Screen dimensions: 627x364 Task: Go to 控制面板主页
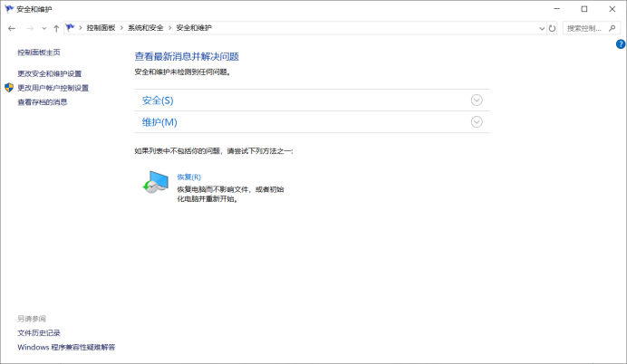coord(39,53)
